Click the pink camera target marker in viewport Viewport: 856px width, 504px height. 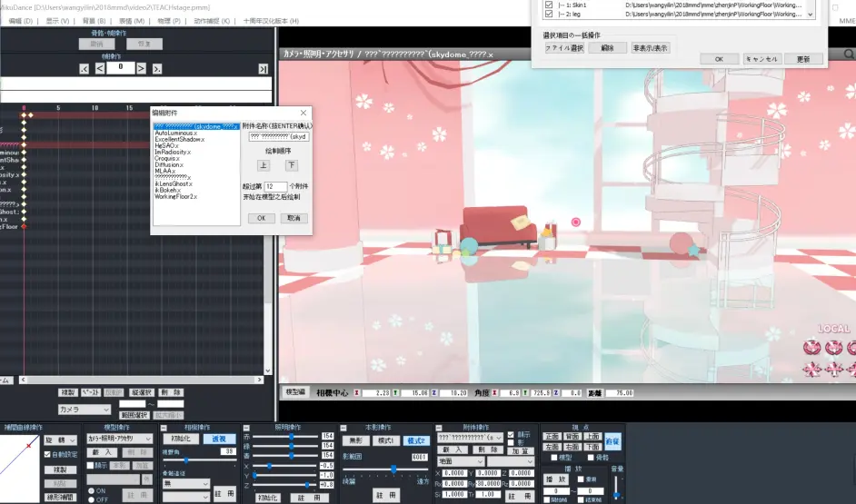click(x=575, y=222)
